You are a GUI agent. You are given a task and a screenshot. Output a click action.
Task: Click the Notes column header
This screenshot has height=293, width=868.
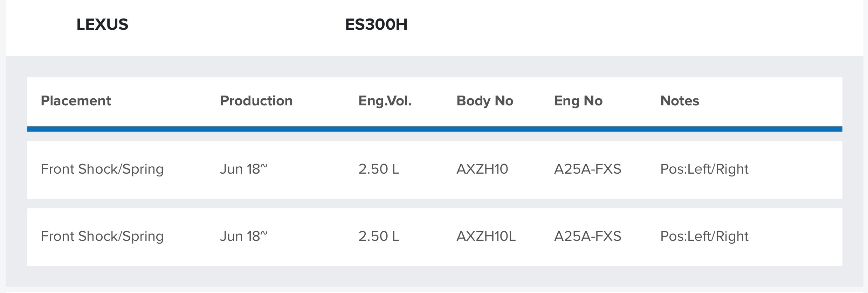[x=680, y=101]
